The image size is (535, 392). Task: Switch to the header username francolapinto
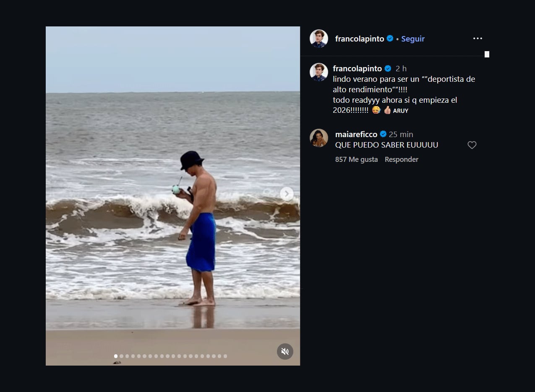pyautogui.click(x=360, y=38)
